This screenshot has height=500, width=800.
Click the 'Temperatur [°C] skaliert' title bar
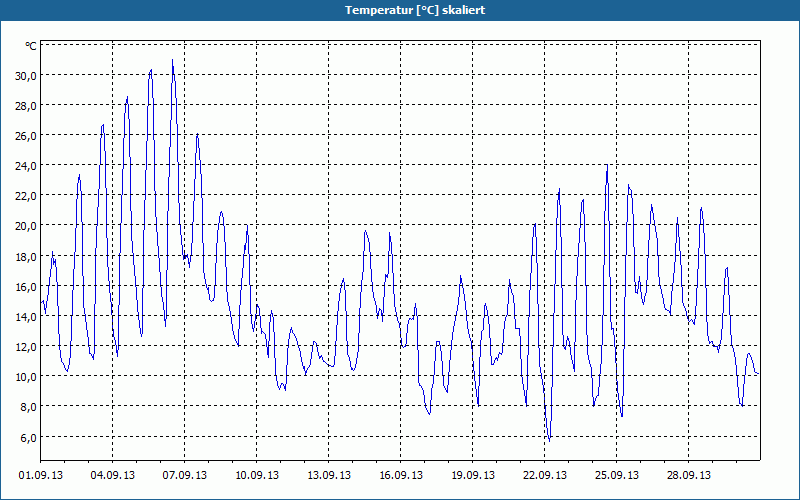(400, 10)
